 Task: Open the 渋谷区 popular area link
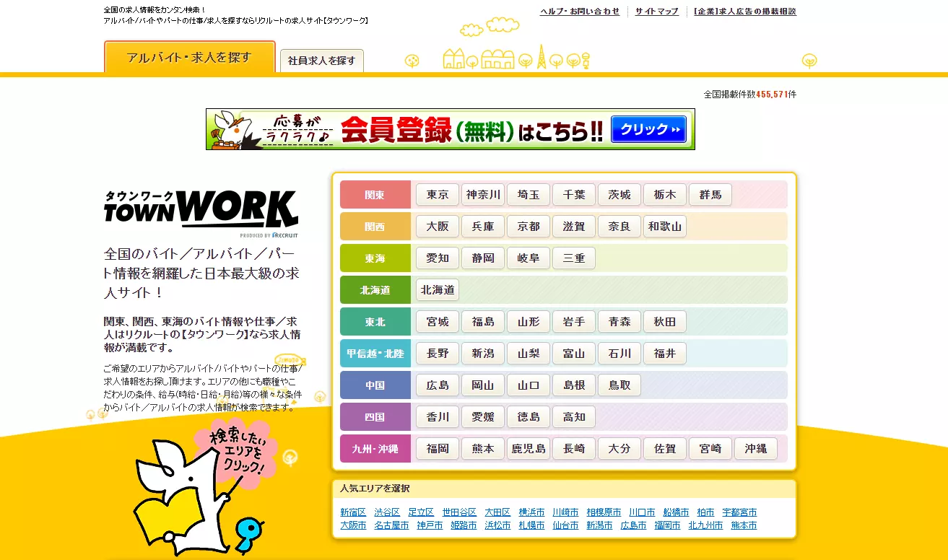[387, 512]
